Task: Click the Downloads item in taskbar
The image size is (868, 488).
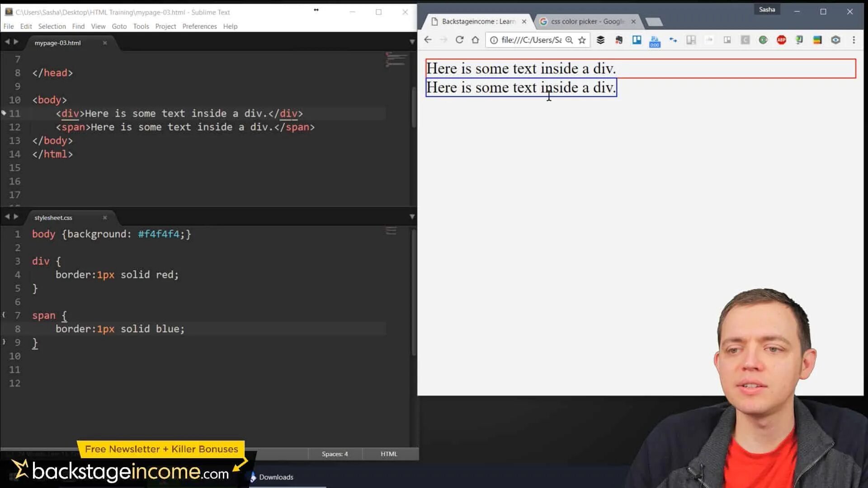Action: pos(276,477)
